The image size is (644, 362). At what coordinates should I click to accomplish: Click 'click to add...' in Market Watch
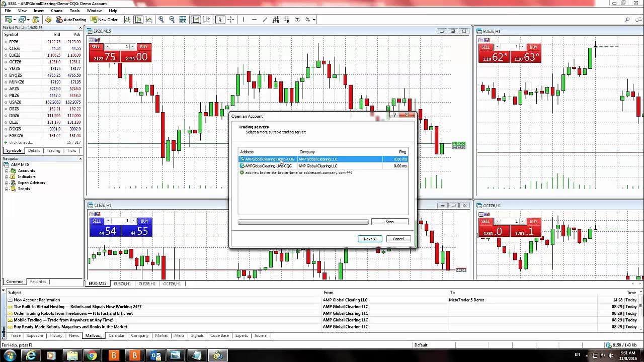(x=20, y=142)
